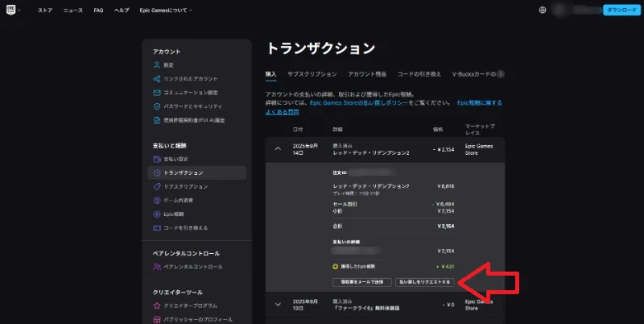Open 支払い設定 sidebar link
Viewport: 644px width, 324px height.
(x=175, y=159)
